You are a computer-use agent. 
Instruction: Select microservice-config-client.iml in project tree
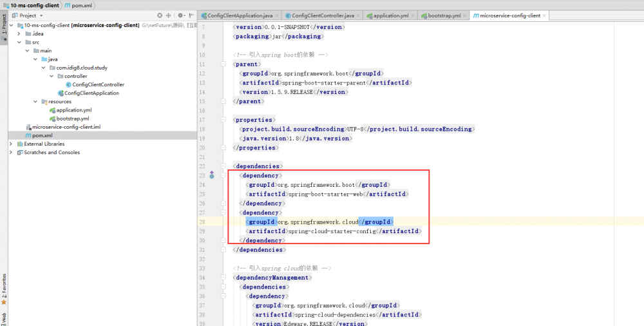tap(66, 127)
